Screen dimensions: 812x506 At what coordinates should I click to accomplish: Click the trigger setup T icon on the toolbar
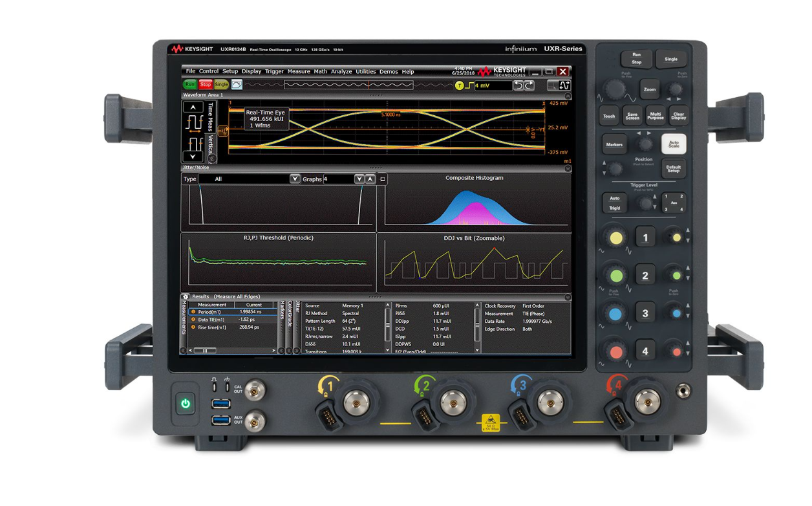[458, 85]
